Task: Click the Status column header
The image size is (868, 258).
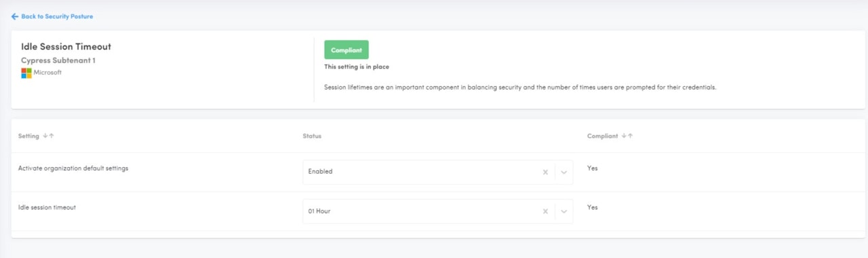Action: pos(312,136)
